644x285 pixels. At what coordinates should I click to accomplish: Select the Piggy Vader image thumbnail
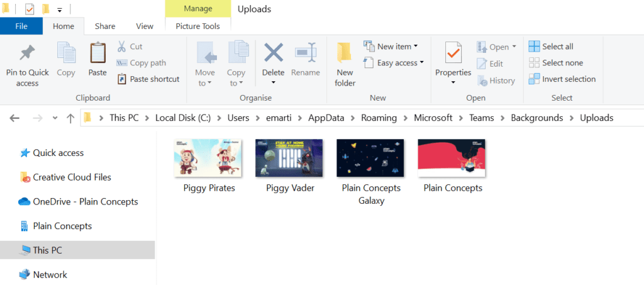point(289,158)
